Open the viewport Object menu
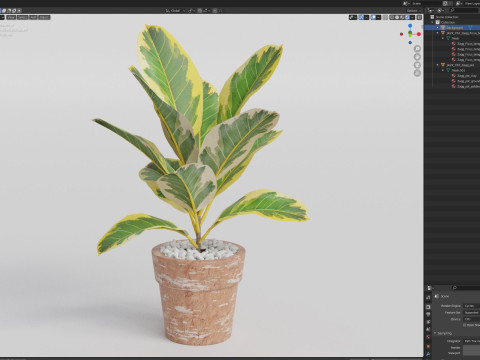The height and width of the screenshot is (360, 480). click(x=44, y=17)
